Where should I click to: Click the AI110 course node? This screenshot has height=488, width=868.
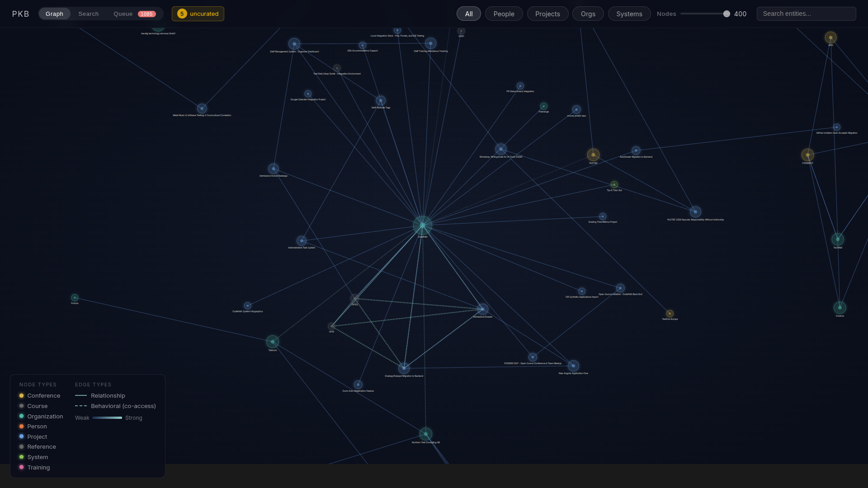pos(331,326)
